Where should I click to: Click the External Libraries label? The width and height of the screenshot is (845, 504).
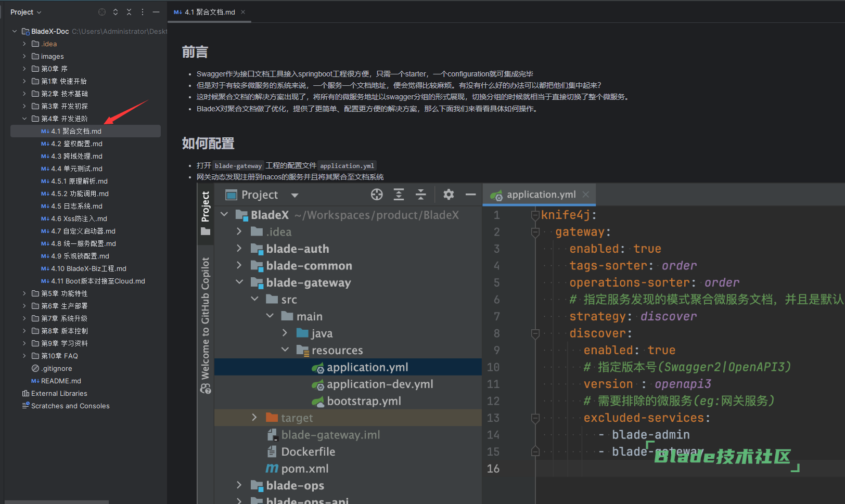[x=59, y=393]
